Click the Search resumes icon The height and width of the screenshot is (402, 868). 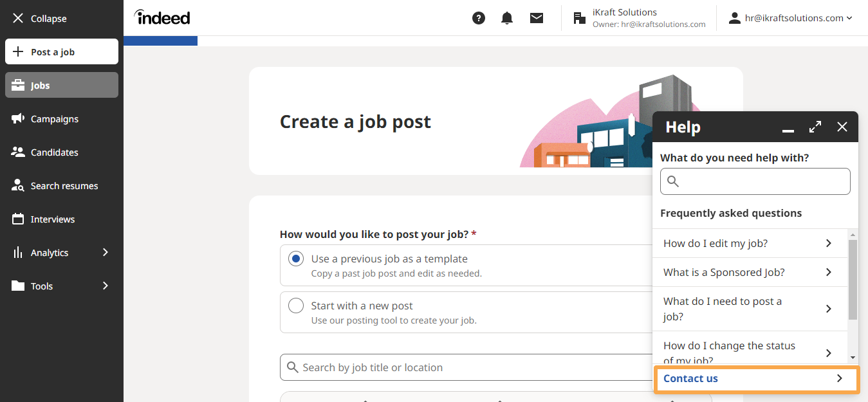[18, 185]
